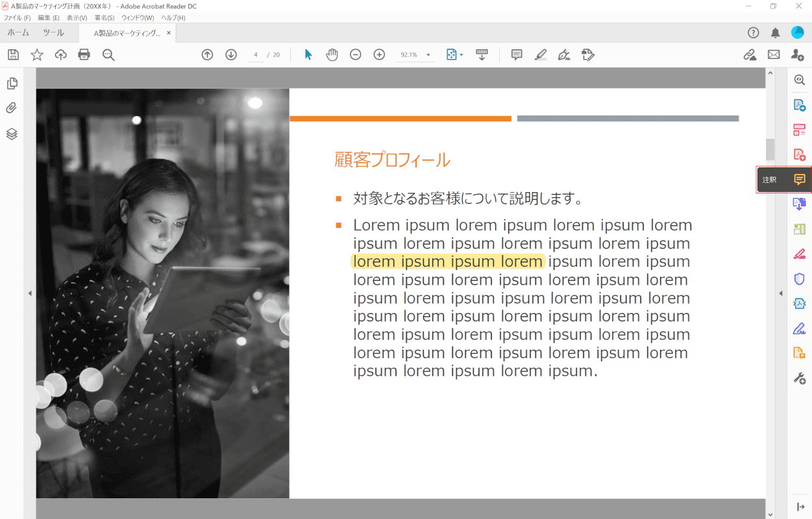Open the right pane search tool

tap(800, 80)
